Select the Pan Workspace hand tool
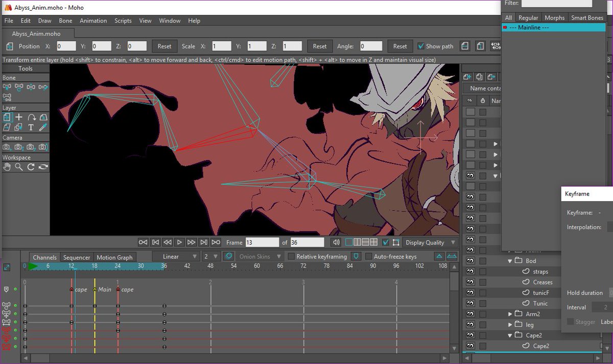Viewport: 613px width, 364px height. pyautogui.click(x=7, y=167)
